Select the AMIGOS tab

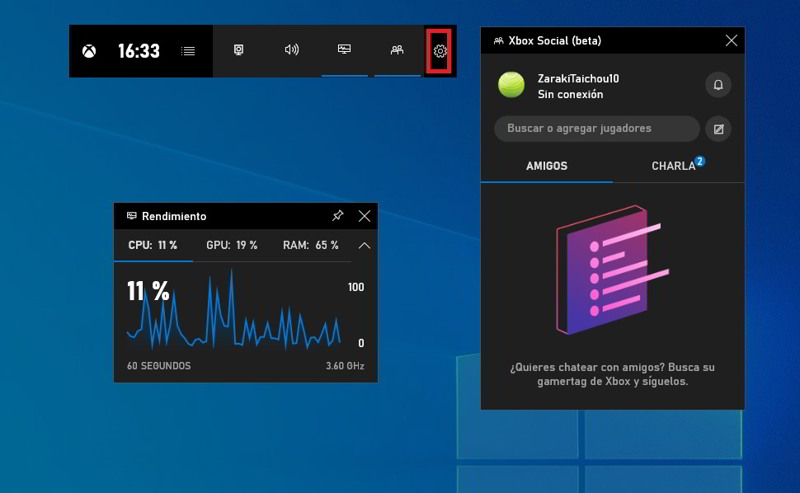pyautogui.click(x=546, y=166)
